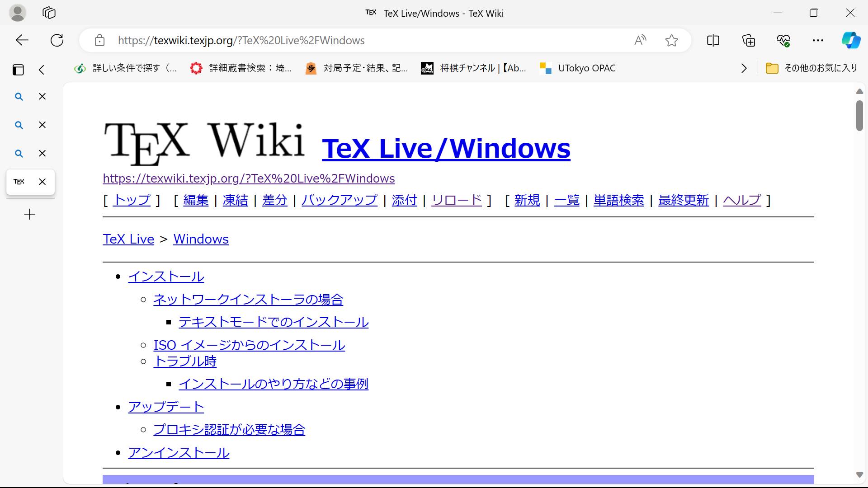
Task: Add this page to favorites via star
Action: pyautogui.click(x=671, y=40)
